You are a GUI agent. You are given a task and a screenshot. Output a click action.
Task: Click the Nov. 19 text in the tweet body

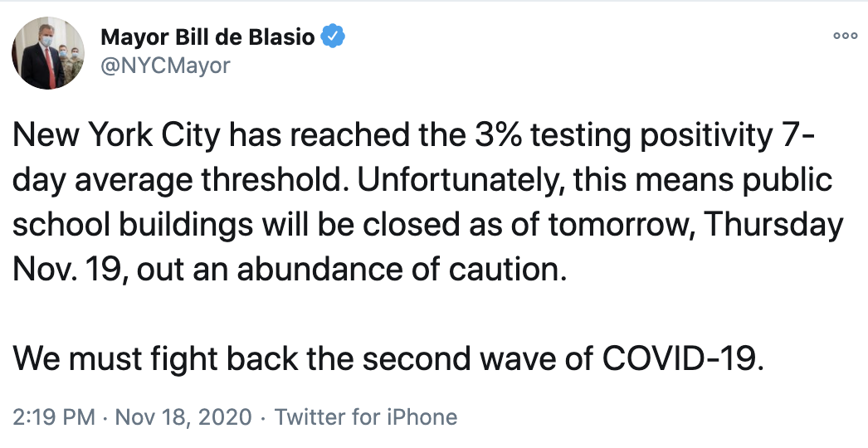click(71, 270)
